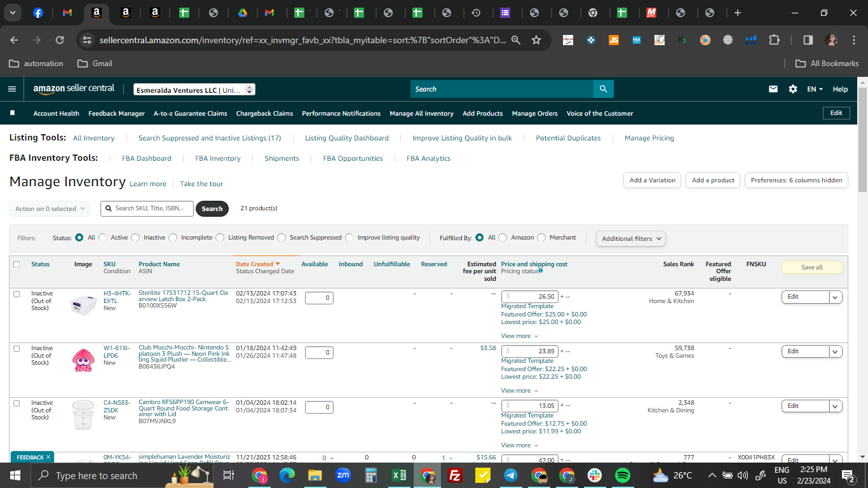The image size is (868, 488).
Task: Click the Add a Variation button
Action: 653,180
